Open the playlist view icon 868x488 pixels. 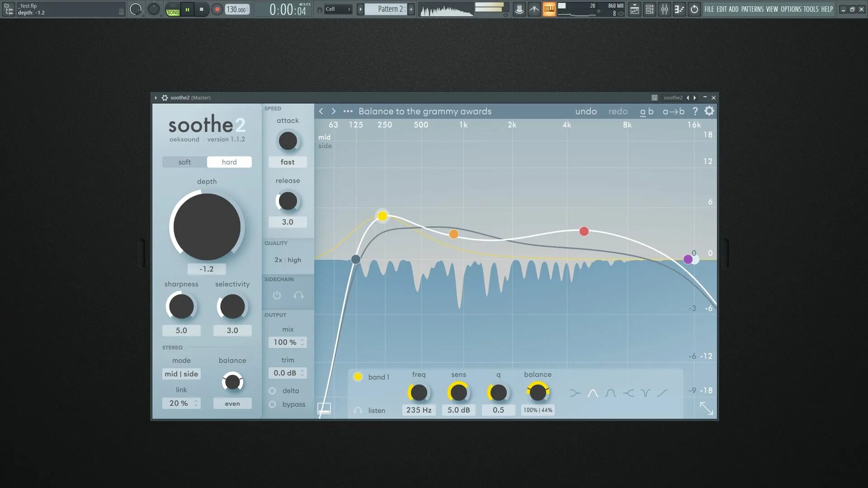point(635,9)
